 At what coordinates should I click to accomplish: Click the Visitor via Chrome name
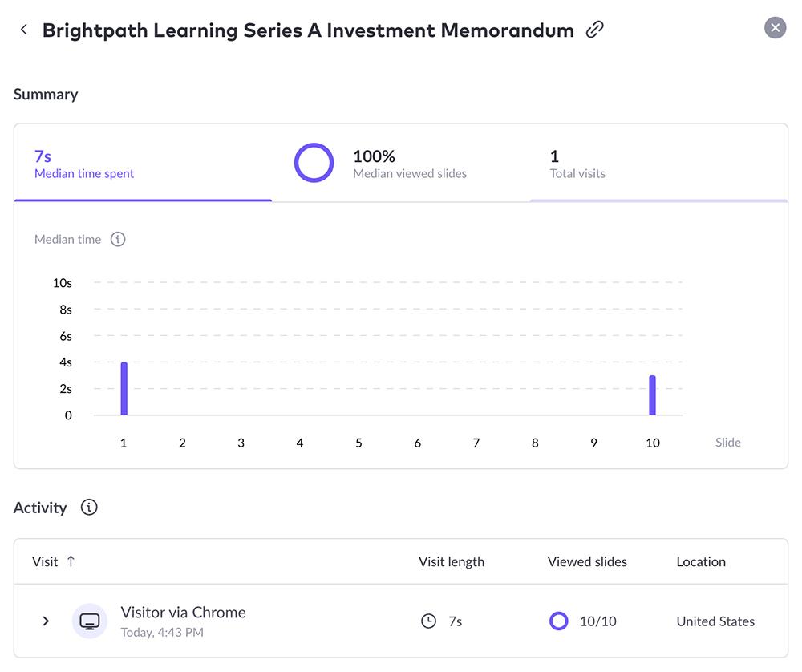[x=183, y=612]
